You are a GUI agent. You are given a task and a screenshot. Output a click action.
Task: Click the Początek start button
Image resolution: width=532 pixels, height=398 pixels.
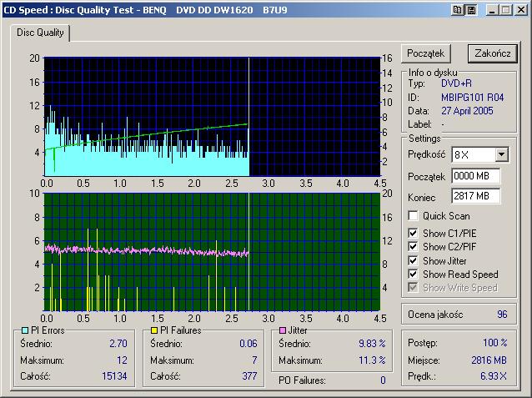point(426,53)
